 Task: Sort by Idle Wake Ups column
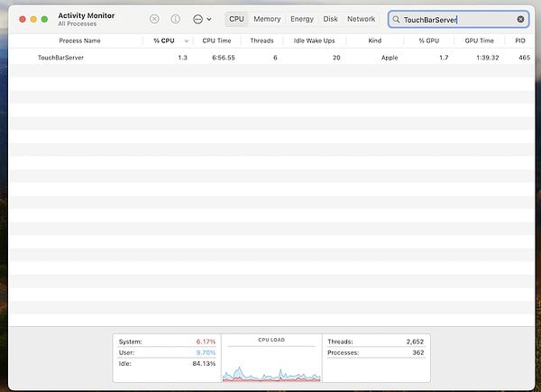(x=314, y=41)
